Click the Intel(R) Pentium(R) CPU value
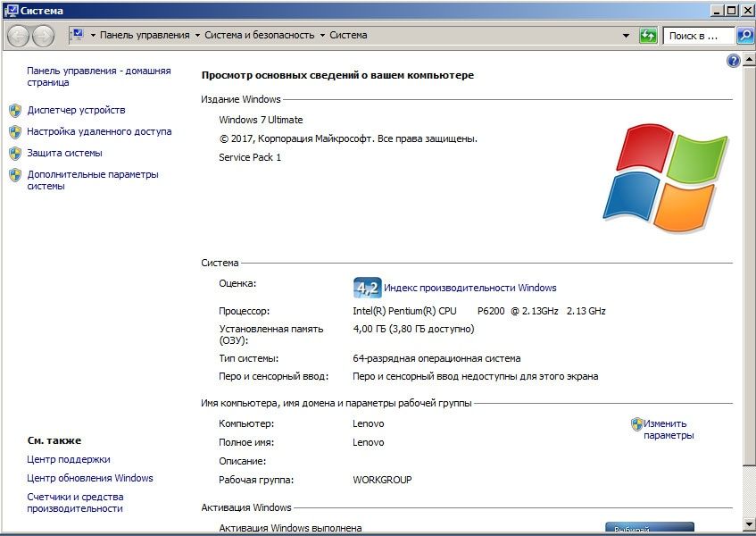The height and width of the screenshot is (536, 756). [x=478, y=311]
